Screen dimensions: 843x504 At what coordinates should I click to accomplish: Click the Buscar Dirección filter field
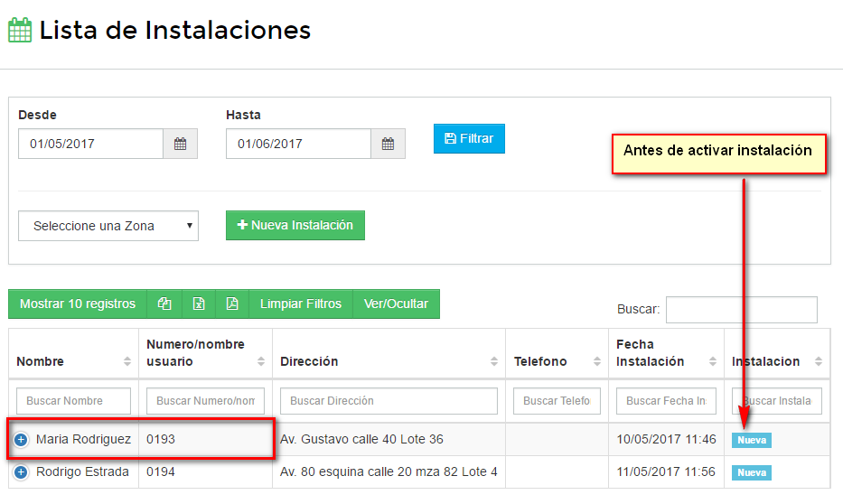pyautogui.click(x=389, y=401)
